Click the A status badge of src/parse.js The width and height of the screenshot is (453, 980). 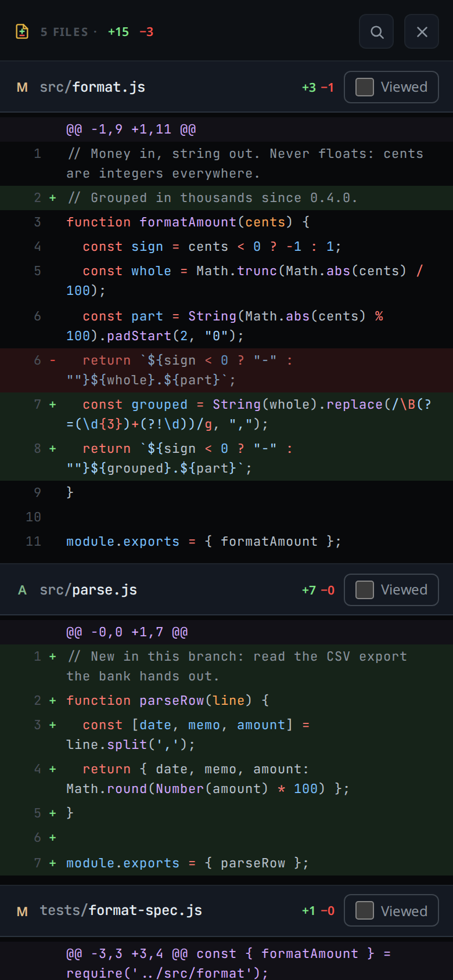tap(22, 590)
